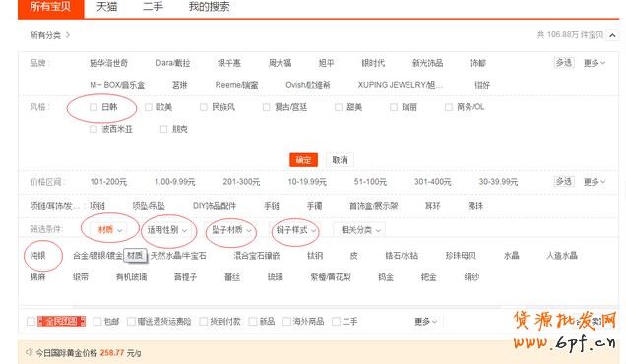Open the 链子样式 dropdown
The height and width of the screenshot is (364, 626).
pos(295,230)
